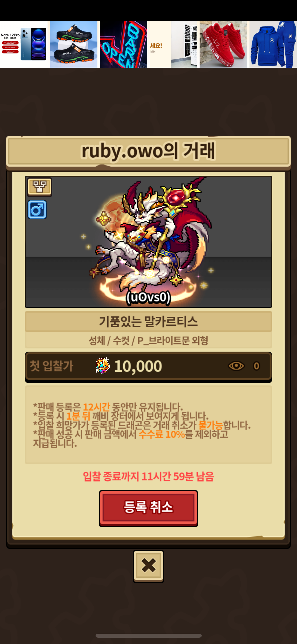Viewport: 297px width, 644px height.
Task: Tap the home indicator bar
Action: [x=148, y=636]
